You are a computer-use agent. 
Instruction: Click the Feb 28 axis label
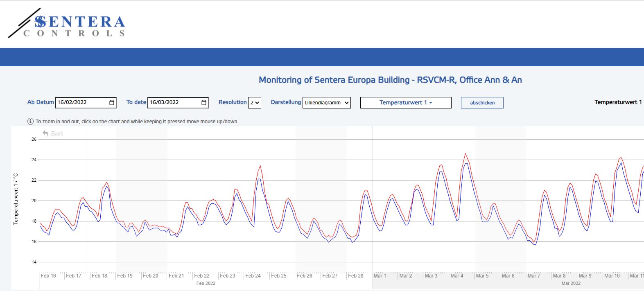point(356,276)
